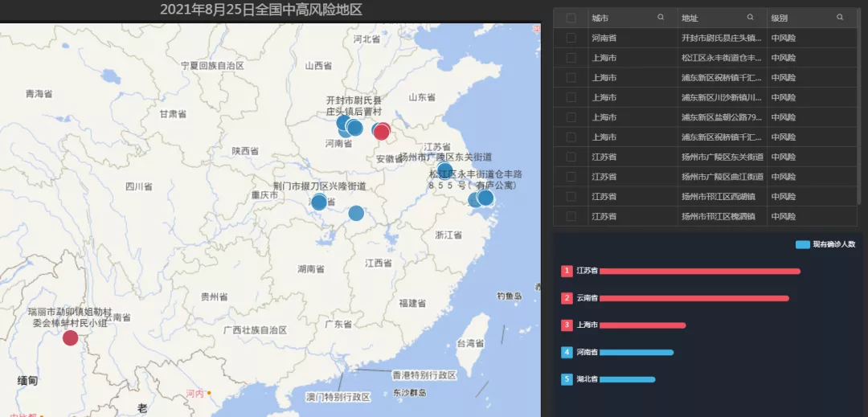This screenshot has height=417, width=868.
Task: Click the rank 5 badge beside 湖北省
Action: point(567,379)
